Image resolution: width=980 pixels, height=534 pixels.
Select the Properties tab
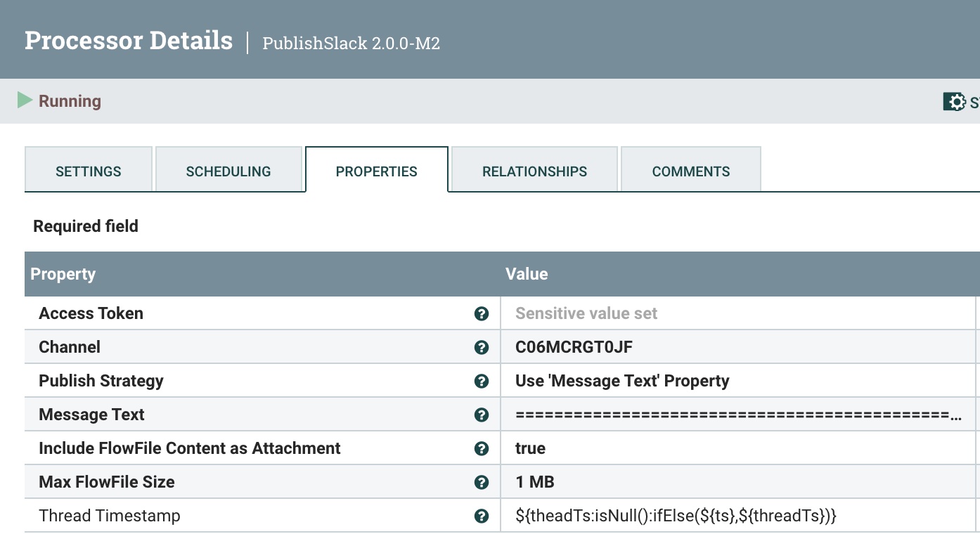377,169
